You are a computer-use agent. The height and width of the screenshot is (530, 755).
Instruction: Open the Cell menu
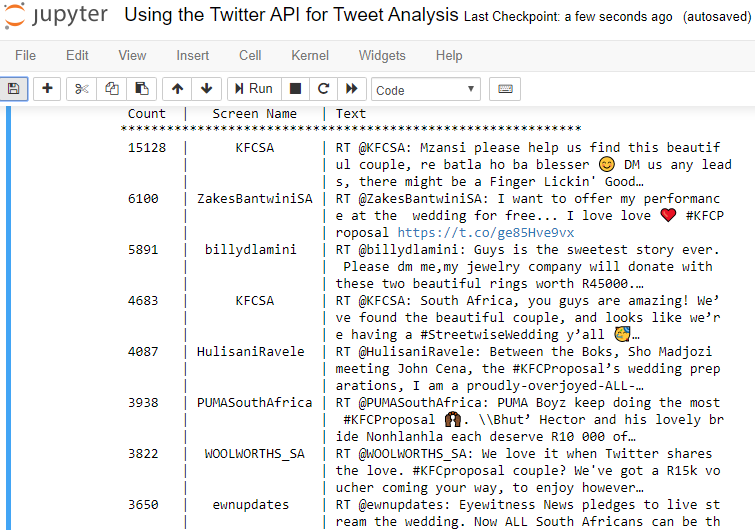coord(250,55)
